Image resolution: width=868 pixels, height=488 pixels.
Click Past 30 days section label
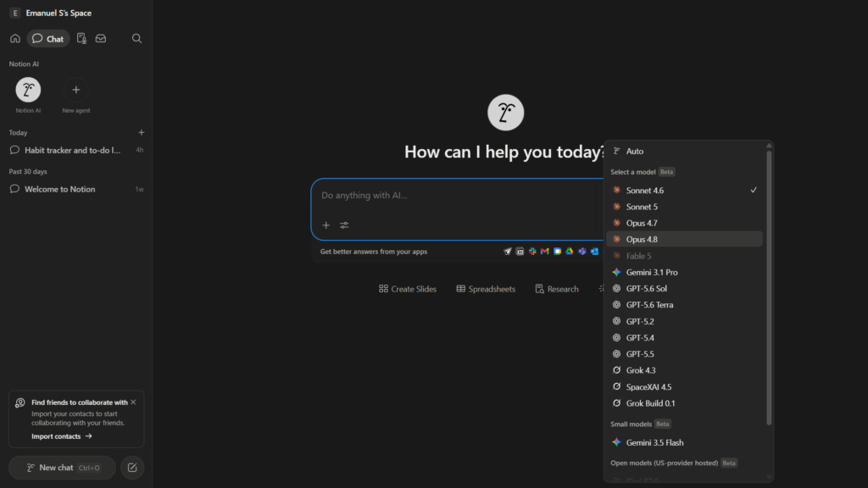[28, 171]
